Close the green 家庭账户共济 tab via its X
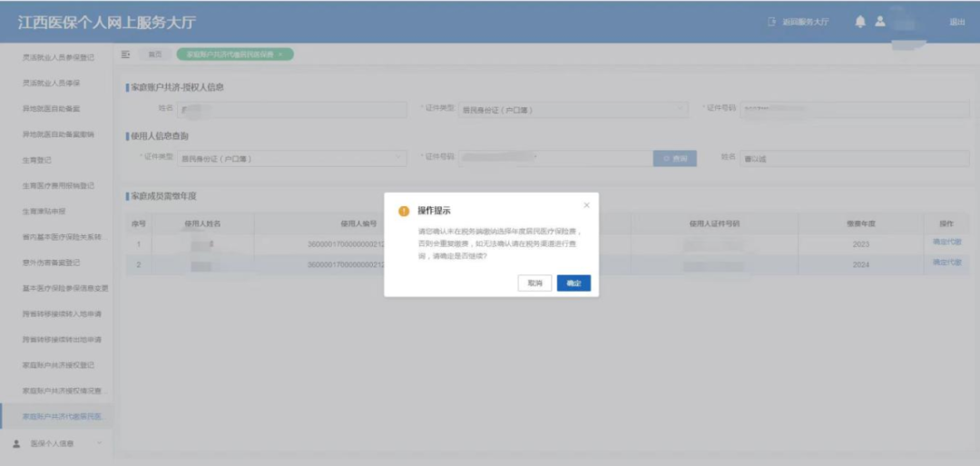 coord(280,55)
